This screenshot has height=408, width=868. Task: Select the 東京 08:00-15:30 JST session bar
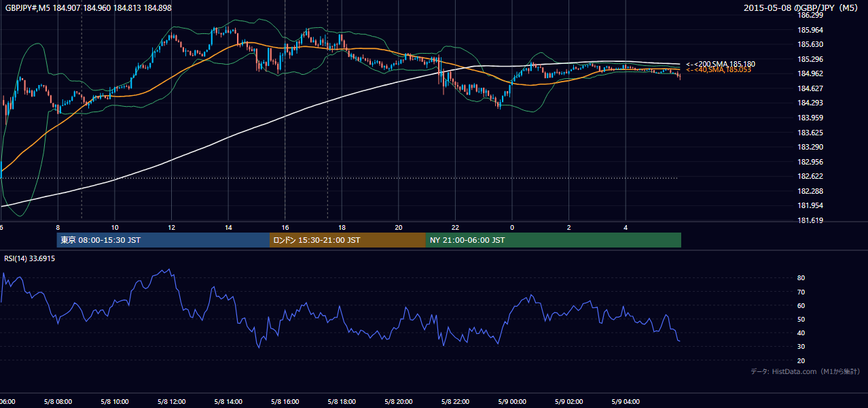[x=163, y=240]
